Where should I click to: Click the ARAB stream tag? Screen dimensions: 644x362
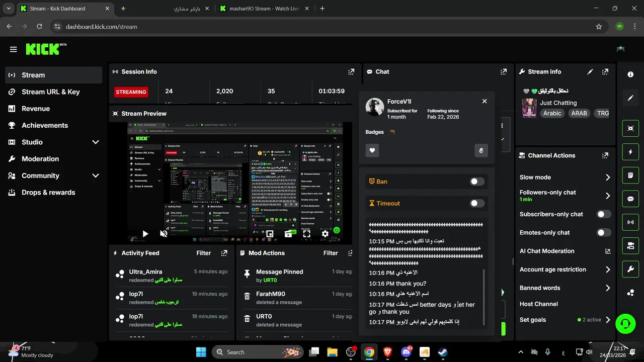(579, 113)
